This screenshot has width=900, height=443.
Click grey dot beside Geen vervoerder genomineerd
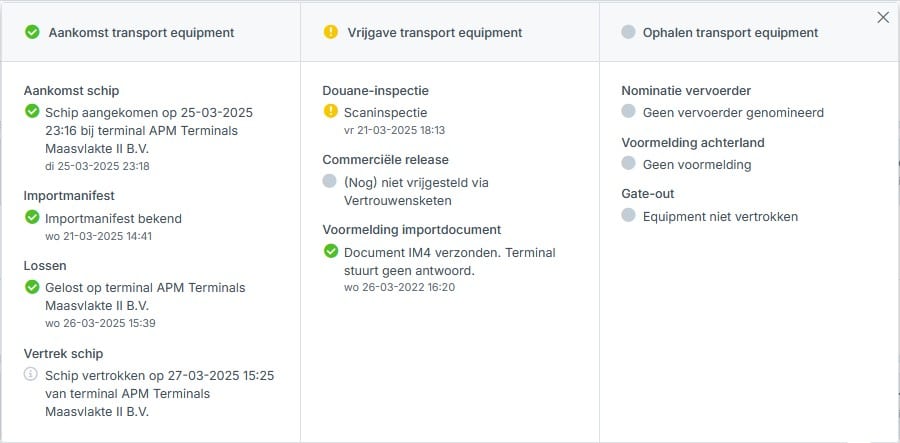click(x=628, y=112)
